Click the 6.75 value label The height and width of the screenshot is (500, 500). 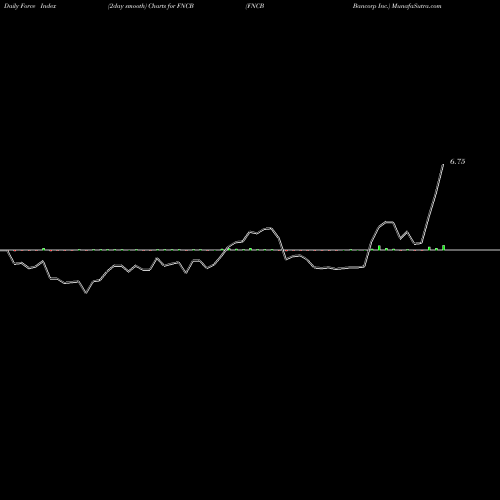click(457, 162)
